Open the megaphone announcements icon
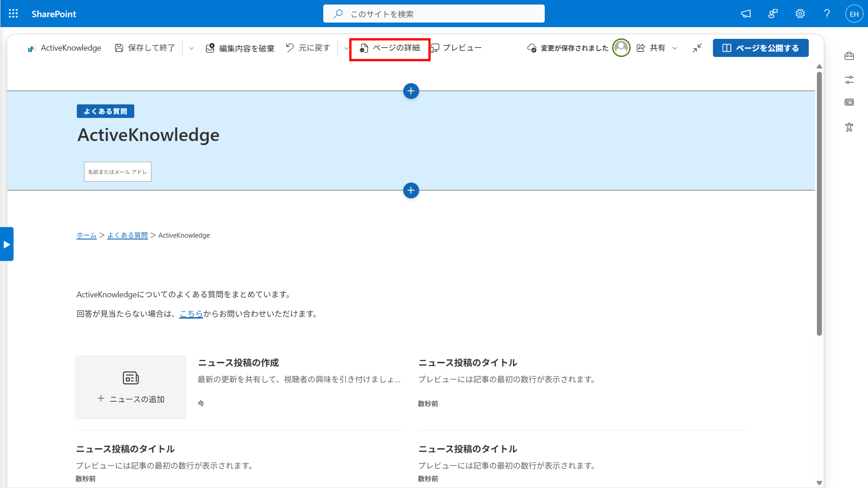Screen dimensions: 868x488 (746, 14)
